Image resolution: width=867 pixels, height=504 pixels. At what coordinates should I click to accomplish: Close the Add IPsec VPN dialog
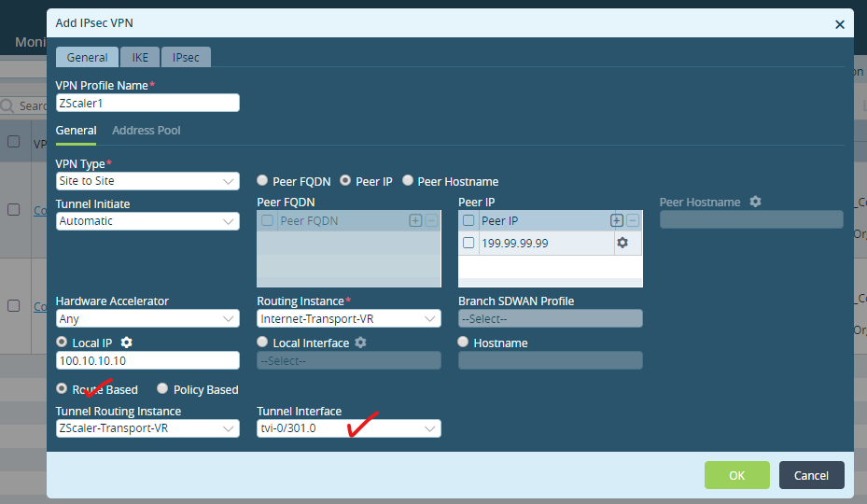point(840,24)
